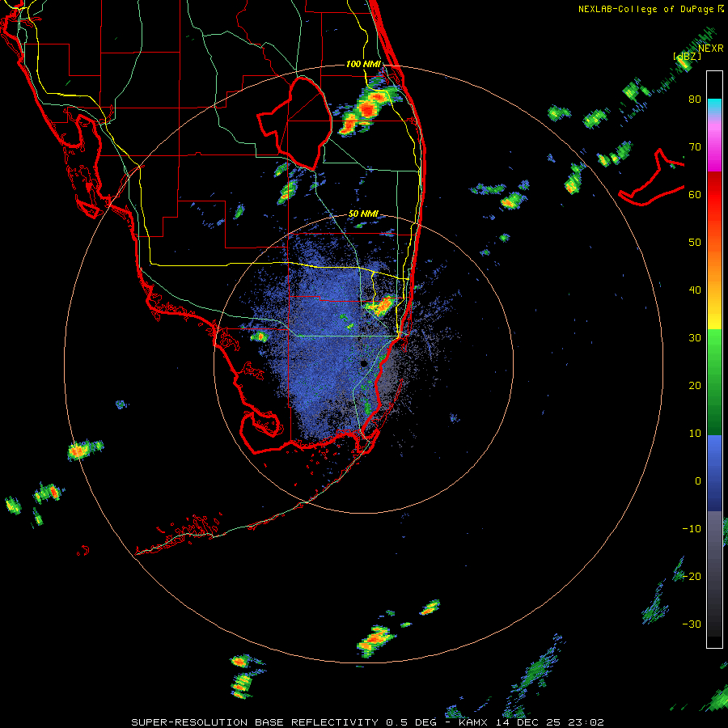Image resolution: width=728 pixels, height=728 pixels.
Task: Select the 0 value on the dBZ scale
Action: click(698, 481)
